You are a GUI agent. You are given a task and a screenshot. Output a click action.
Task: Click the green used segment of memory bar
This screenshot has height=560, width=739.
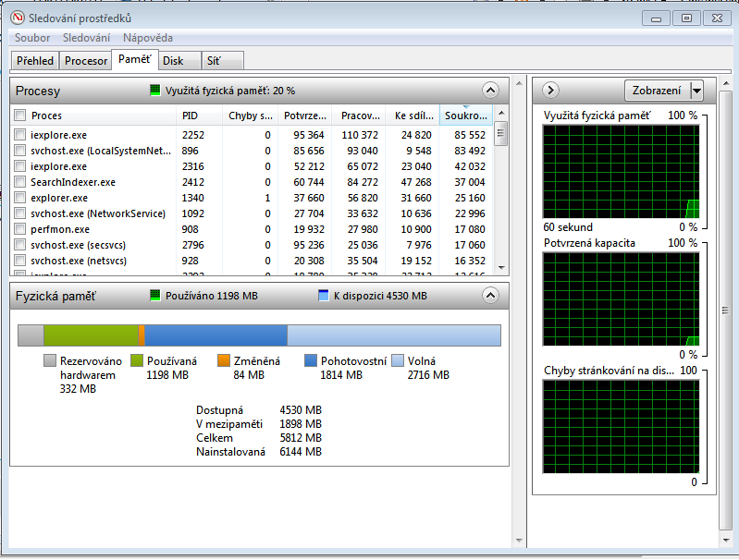coord(91,335)
